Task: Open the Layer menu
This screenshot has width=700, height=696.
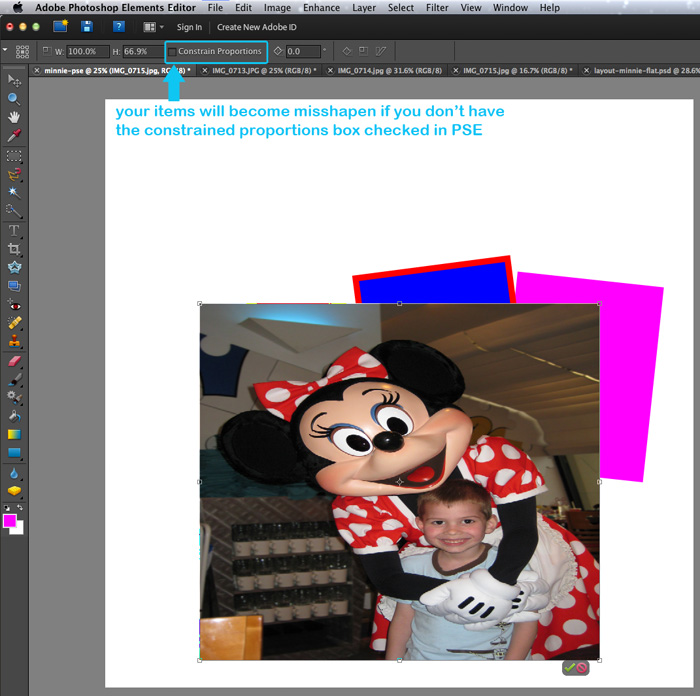Action: click(364, 8)
